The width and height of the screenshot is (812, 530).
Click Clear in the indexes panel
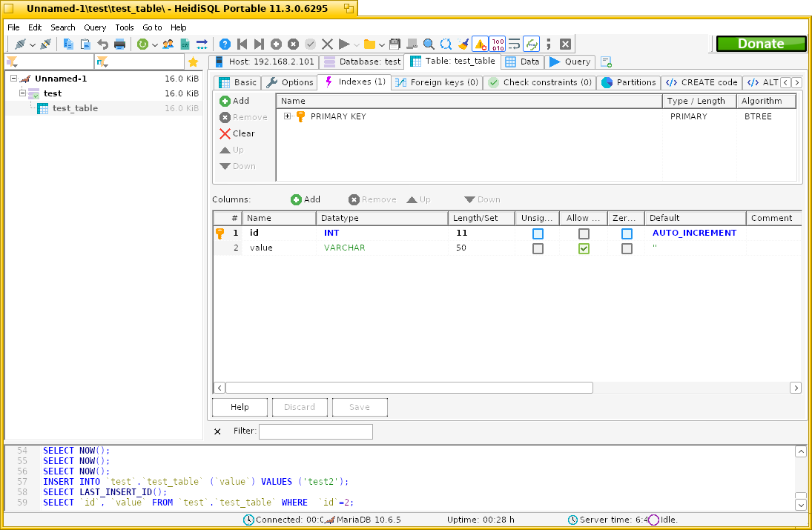237,133
